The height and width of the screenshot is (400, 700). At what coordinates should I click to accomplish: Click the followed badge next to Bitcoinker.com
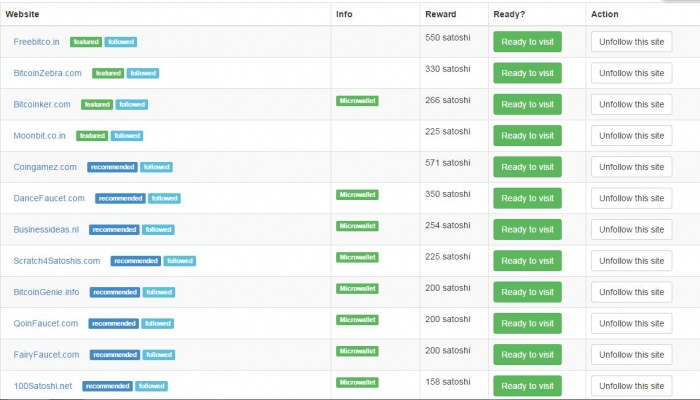132,104
